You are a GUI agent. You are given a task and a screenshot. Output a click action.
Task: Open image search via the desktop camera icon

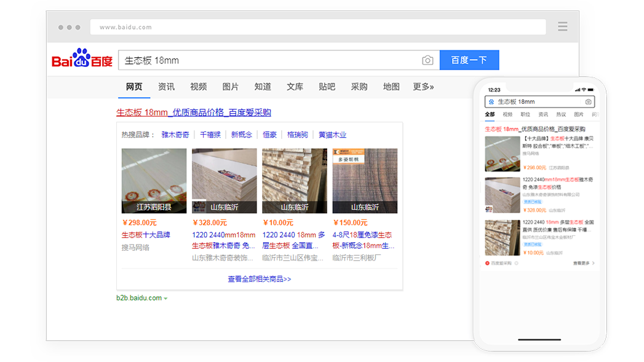tap(427, 60)
